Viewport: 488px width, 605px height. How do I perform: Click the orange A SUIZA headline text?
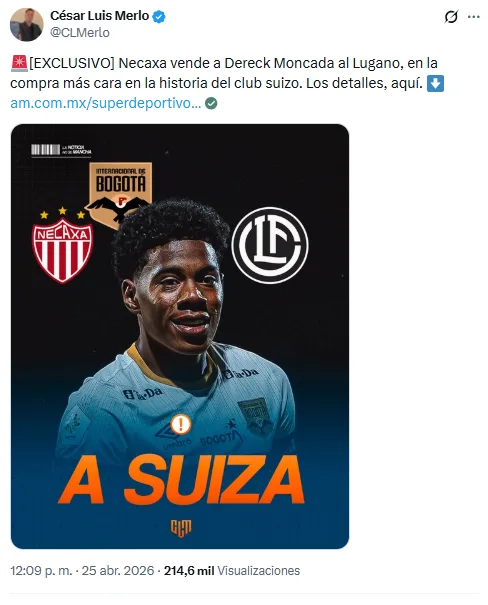coord(181,479)
